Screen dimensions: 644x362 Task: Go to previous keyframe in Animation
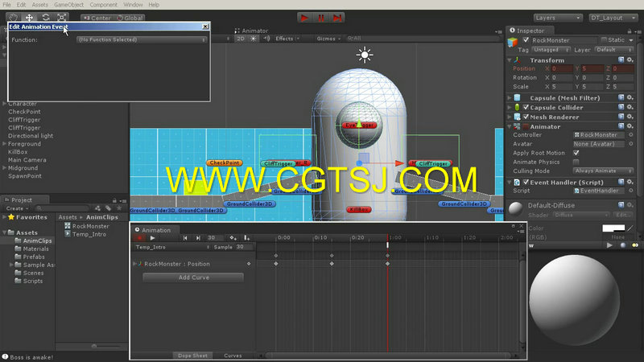[x=185, y=237]
